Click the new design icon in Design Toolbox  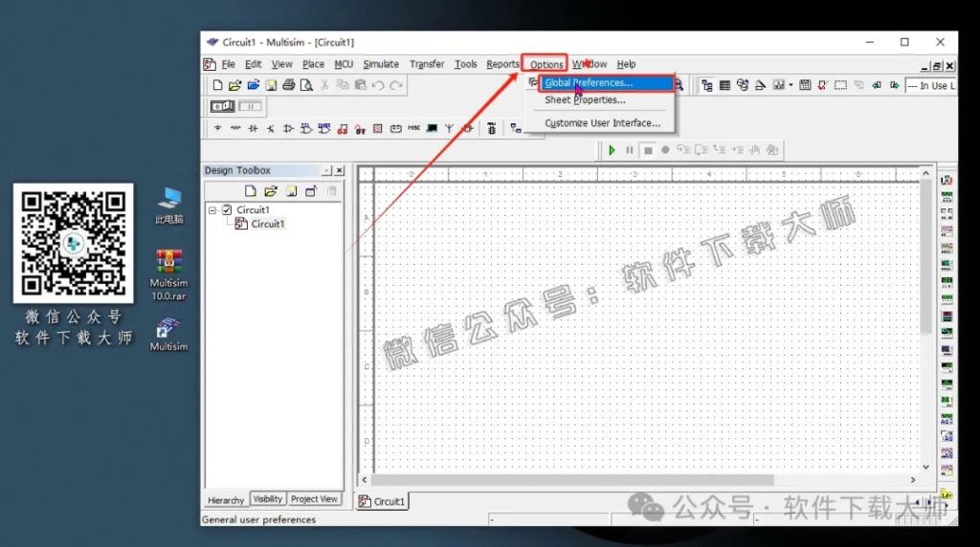250,191
